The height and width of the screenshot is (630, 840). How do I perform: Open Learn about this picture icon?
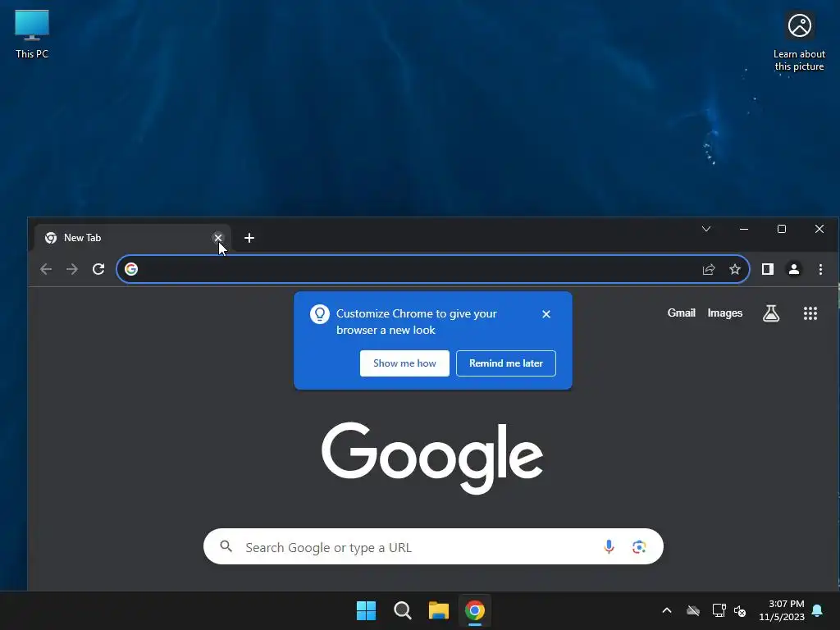(x=799, y=42)
